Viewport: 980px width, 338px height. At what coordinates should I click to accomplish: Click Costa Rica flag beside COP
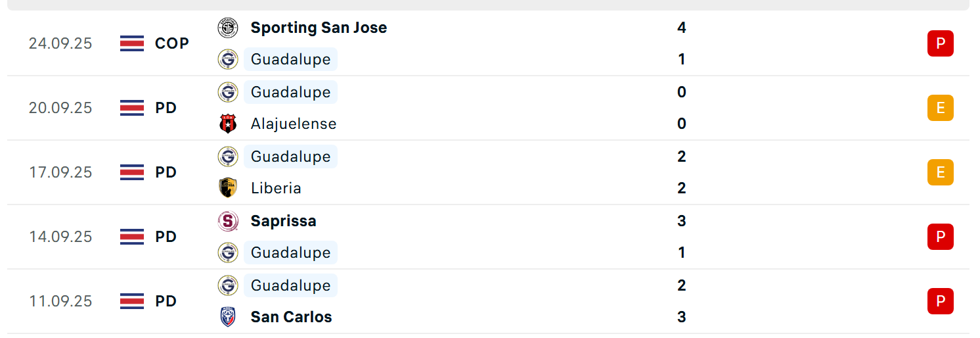point(132,43)
